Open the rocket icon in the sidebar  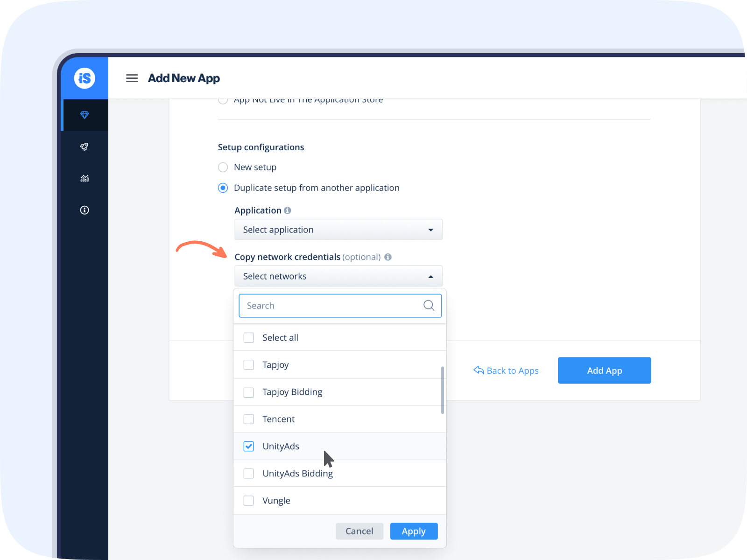click(x=85, y=147)
